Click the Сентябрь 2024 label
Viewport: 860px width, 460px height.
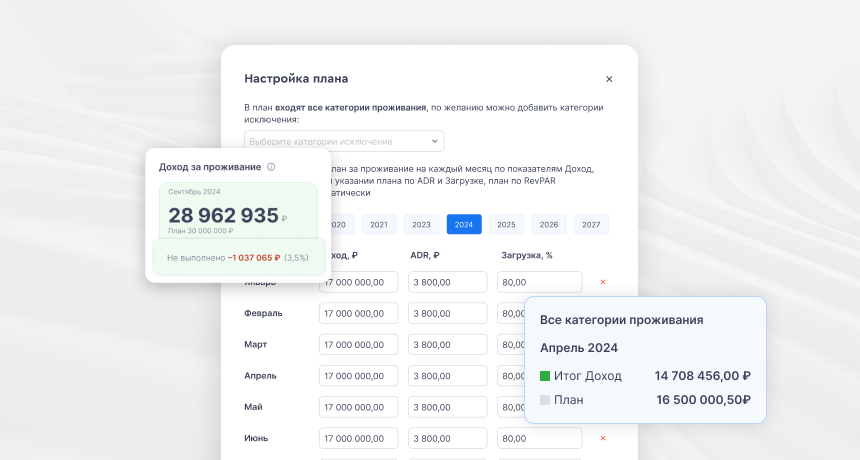[x=194, y=191]
